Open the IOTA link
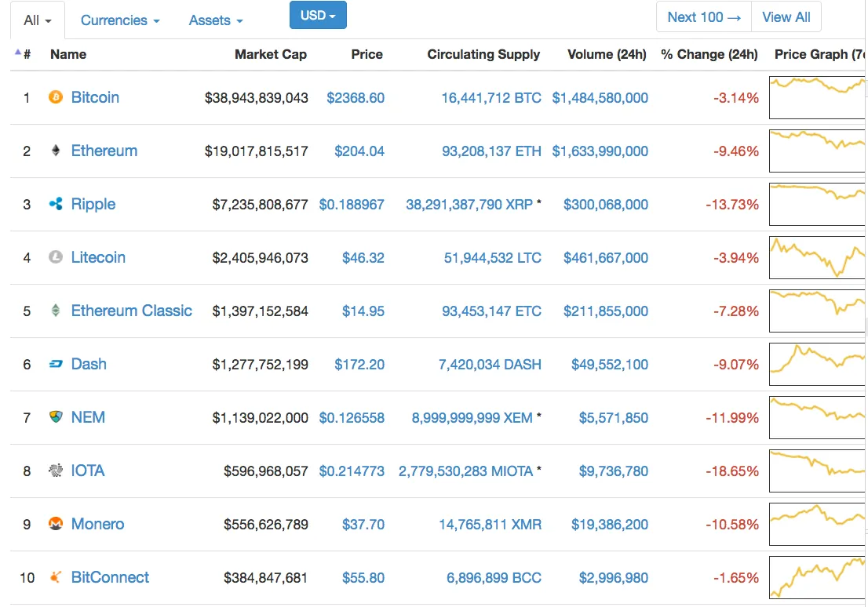 coord(87,471)
